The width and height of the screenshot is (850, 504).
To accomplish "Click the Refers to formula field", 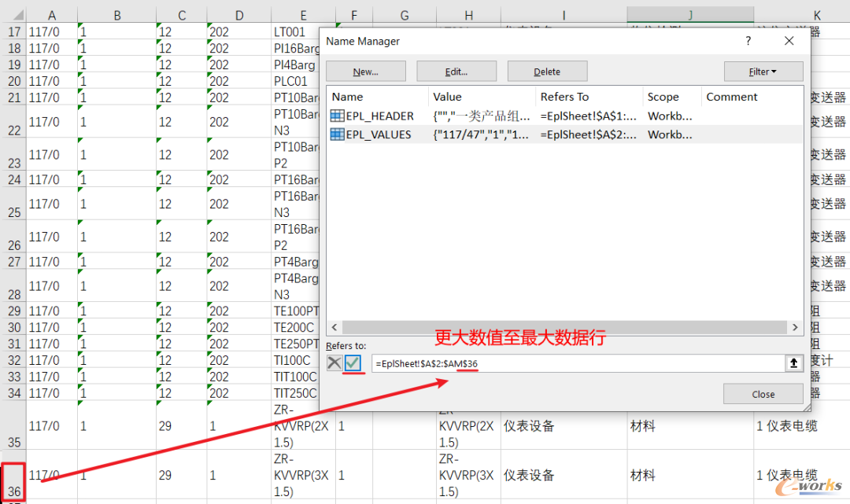I will [x=578, y=363].
